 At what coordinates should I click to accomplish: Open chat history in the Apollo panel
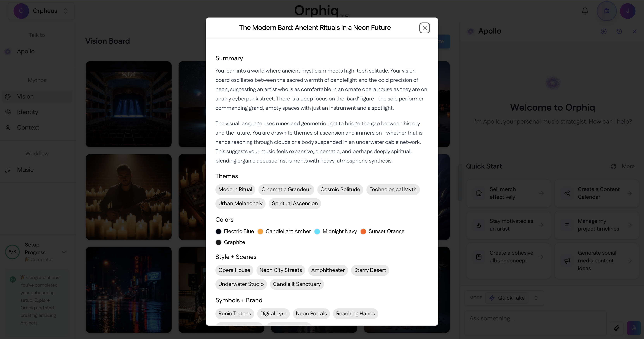[619, 31]
